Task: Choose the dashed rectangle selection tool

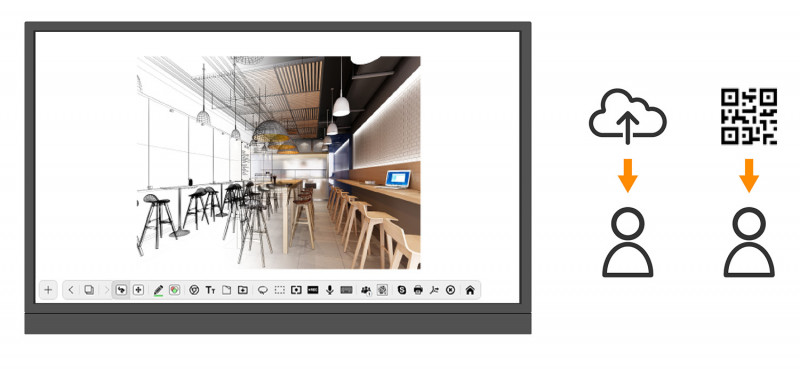Action: (x=280, y=290)
